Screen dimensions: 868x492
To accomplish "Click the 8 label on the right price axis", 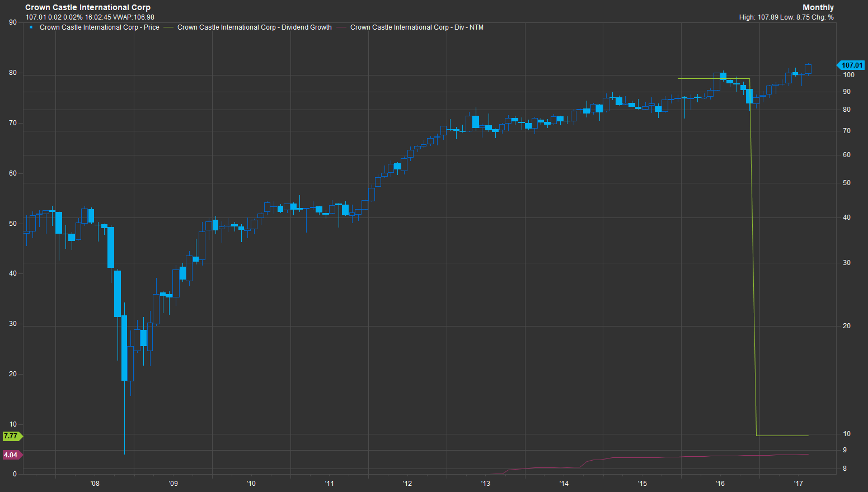I will (x=845, y=469).
